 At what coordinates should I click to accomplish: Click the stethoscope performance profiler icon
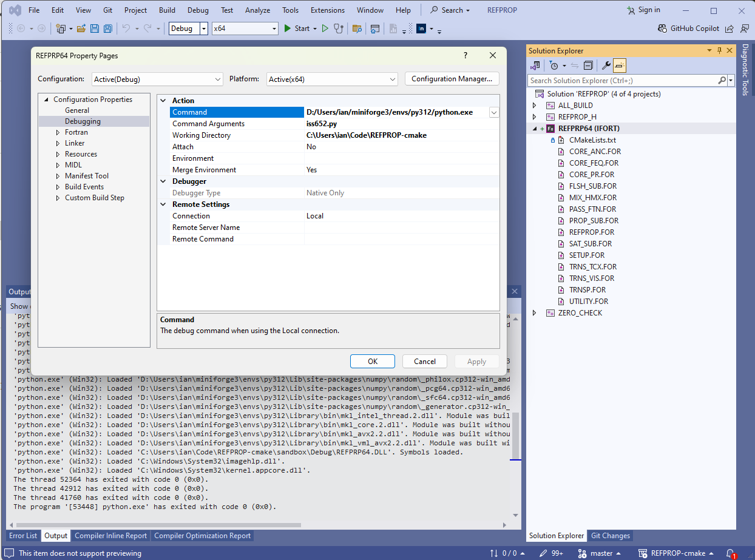point(339,29)
